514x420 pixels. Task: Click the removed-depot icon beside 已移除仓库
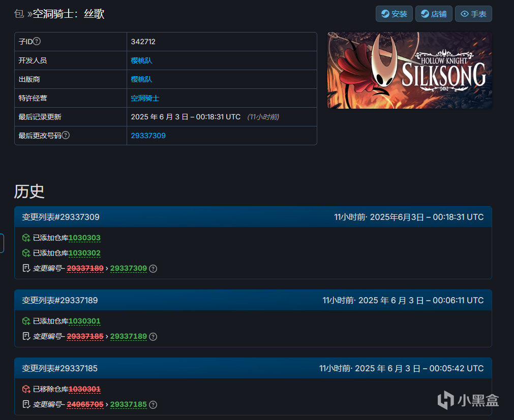(26, 389)
